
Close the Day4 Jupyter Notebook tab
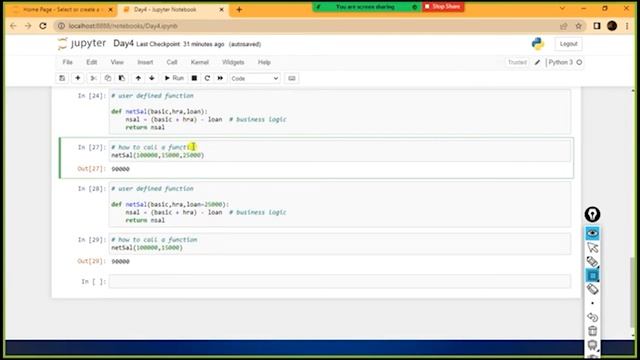point(222,9)
